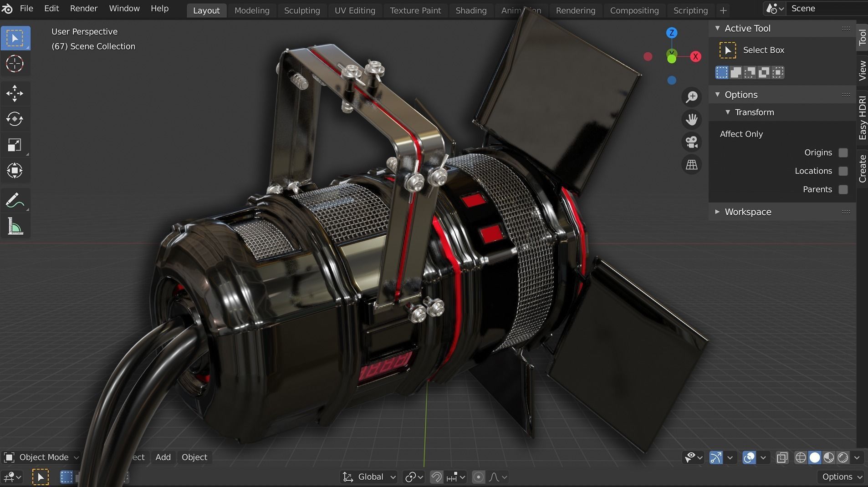Collapse the Active Tool panel
The image size is (868, 487).
718,28
